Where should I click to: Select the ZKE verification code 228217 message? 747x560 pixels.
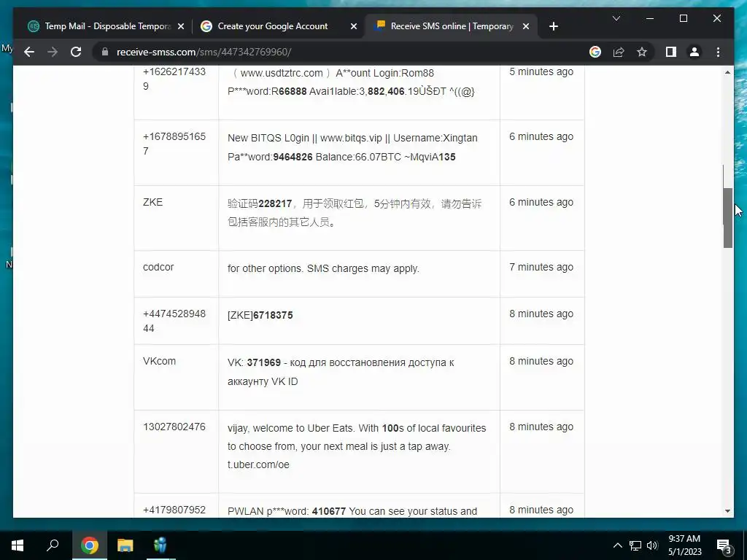point(355,213)
